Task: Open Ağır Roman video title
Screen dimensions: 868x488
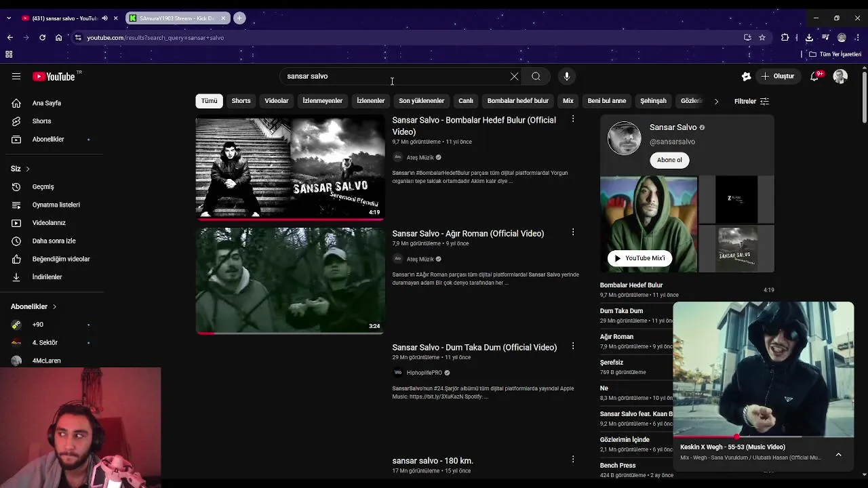Action: click(x=468, y=234)
